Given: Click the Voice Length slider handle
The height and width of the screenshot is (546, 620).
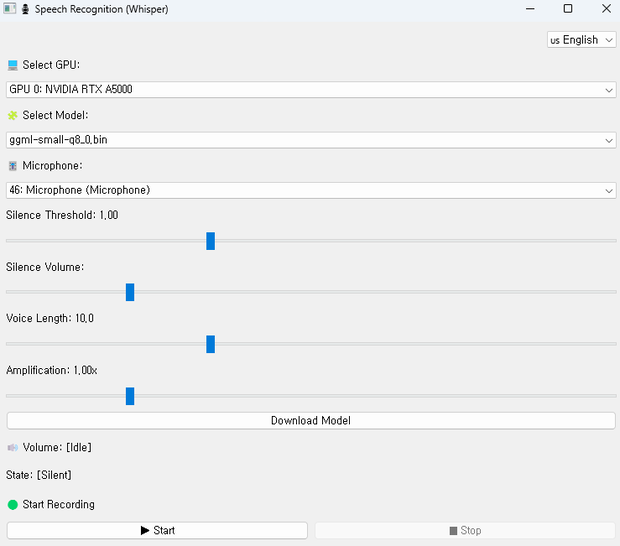Looking at the screenshot, I should tap(210, 344).
